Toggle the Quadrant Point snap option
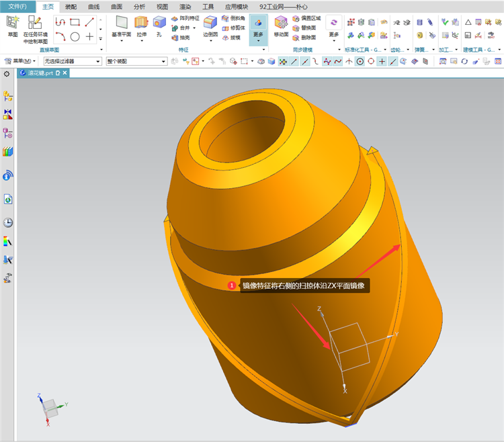Viewport: 504px width, 442px height. 371,61
